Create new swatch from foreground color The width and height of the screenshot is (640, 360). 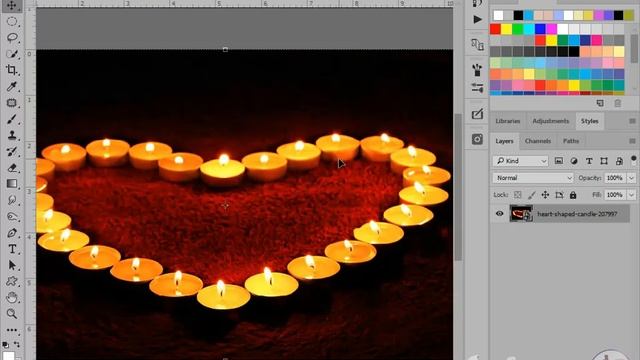point(600,103)
